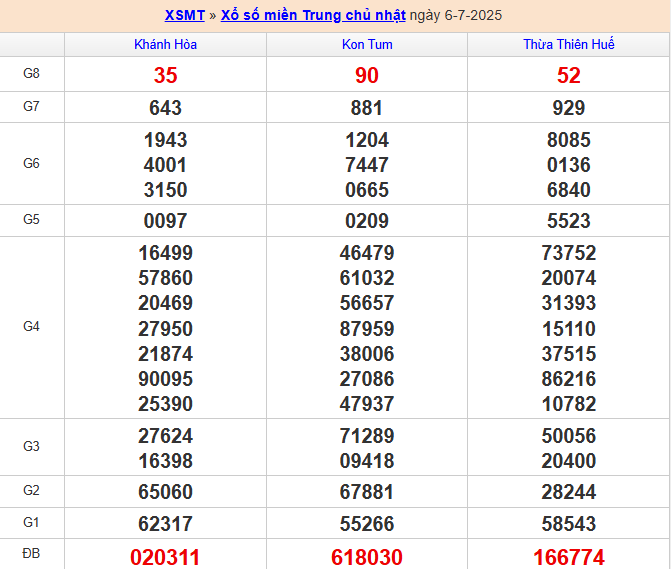Click G3 number 27624
Viewport: 671px width, 569px height.
(x=166, y=436)
